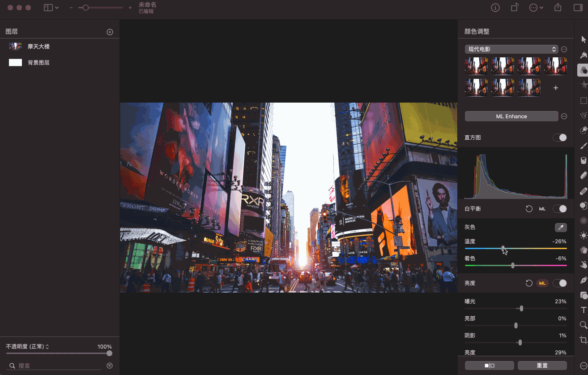Click the 着色 tint slider
This screenshot has width=588, height=375.
tap(516, 265)
